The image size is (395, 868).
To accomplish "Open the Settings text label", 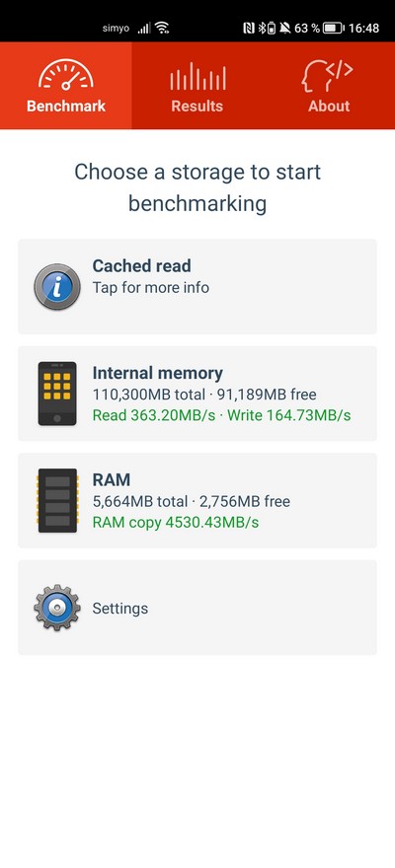I will 120,609.
